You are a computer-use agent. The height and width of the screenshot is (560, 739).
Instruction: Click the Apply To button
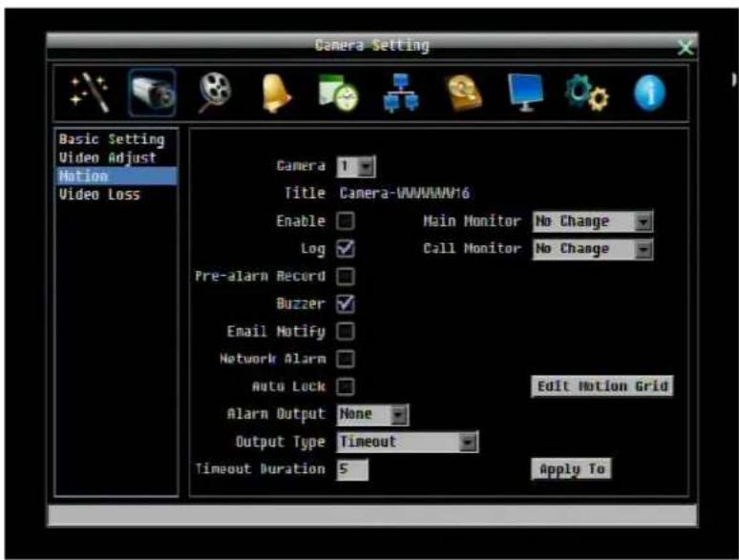pos(571,469)
